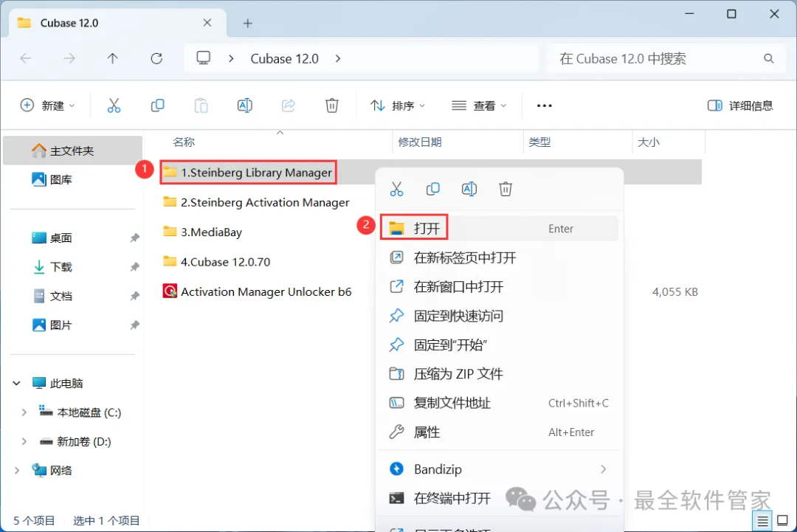Click the This PC monitor icon in address bar

coord(204,58)
